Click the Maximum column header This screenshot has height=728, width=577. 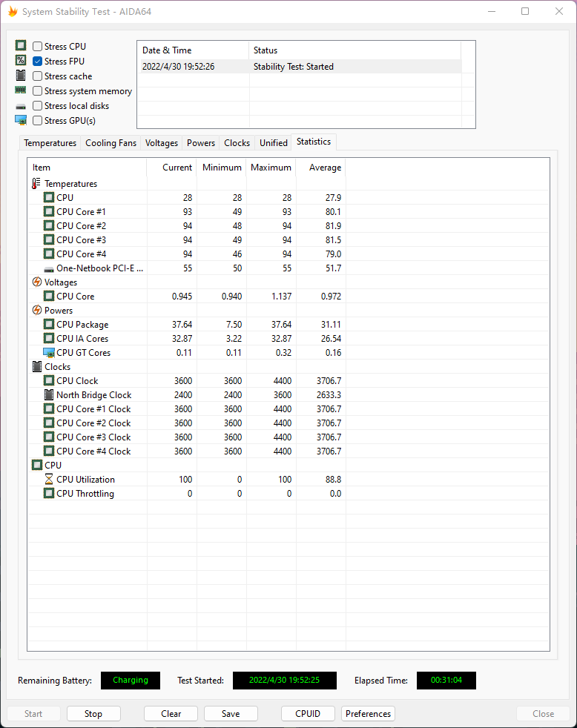271,168
